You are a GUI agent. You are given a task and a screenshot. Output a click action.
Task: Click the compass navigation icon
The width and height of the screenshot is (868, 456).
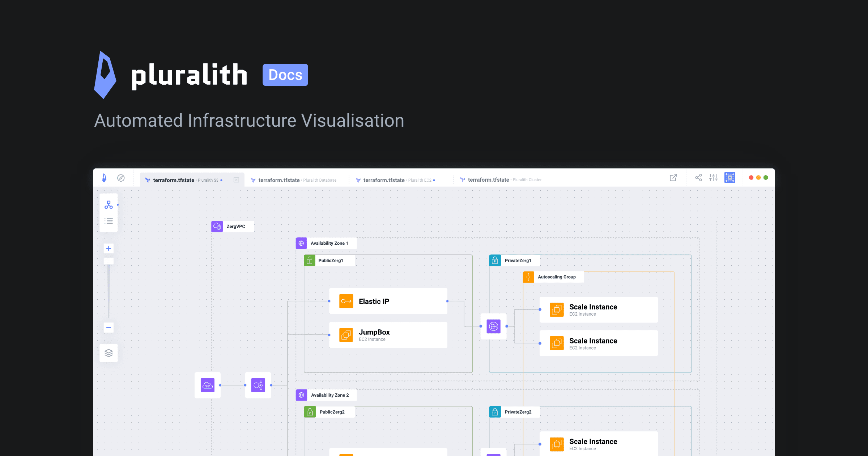pos(121,178)
